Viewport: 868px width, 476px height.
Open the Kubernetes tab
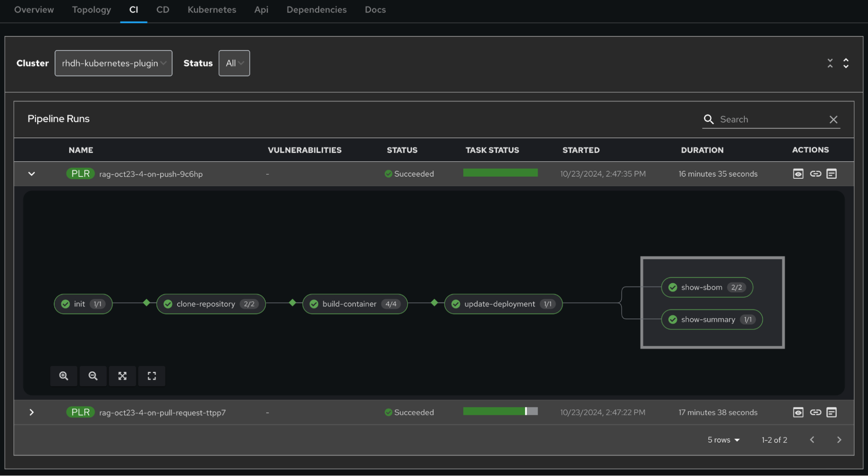pyautogui.click(x=212, y=10)
